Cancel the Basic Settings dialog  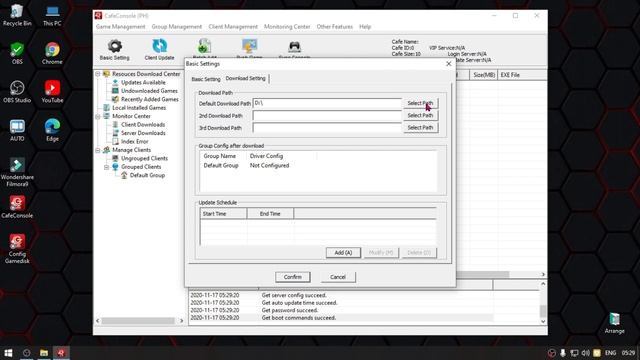coord(338,277)
